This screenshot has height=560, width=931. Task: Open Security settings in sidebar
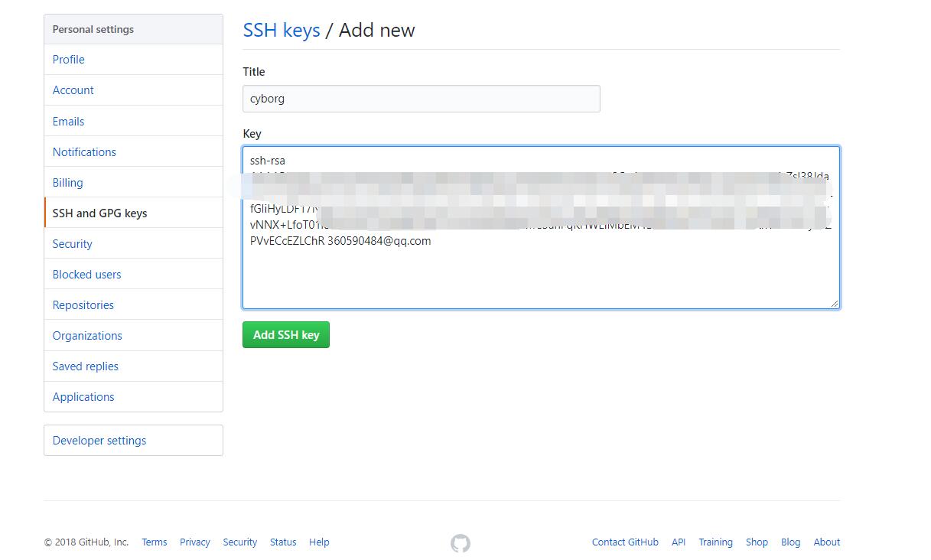(133, 243)
